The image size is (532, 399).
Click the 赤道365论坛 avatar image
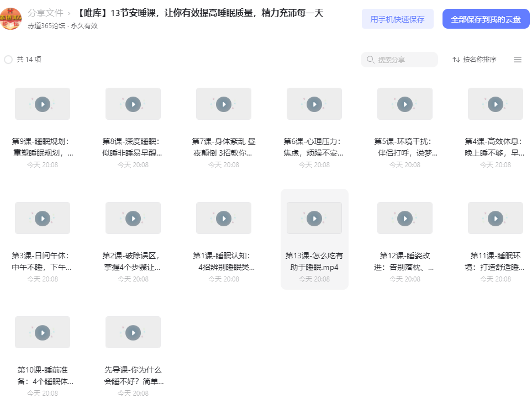pyautogui.click(x=10, y=19)
